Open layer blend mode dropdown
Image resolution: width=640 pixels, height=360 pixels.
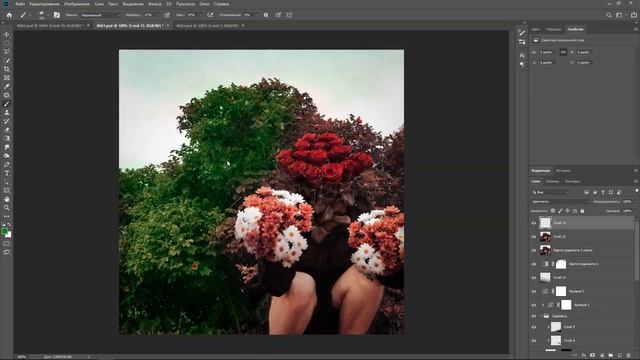(x=561, y=202)
